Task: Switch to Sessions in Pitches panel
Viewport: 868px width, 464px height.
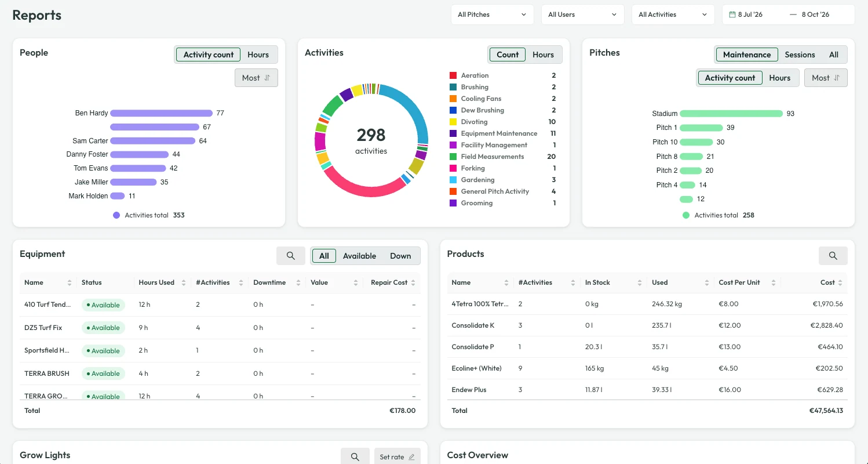Action: pyautogui.click(x=800, y=55)
